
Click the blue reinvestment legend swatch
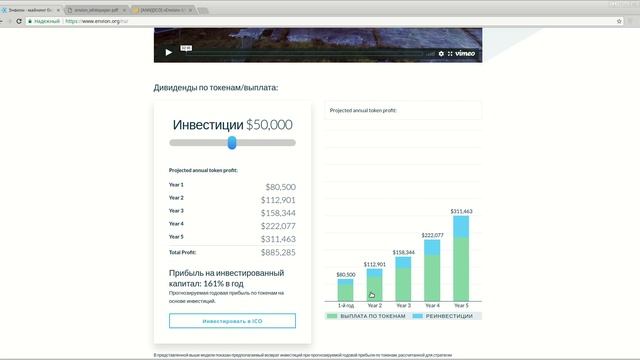tap(418, 316)
